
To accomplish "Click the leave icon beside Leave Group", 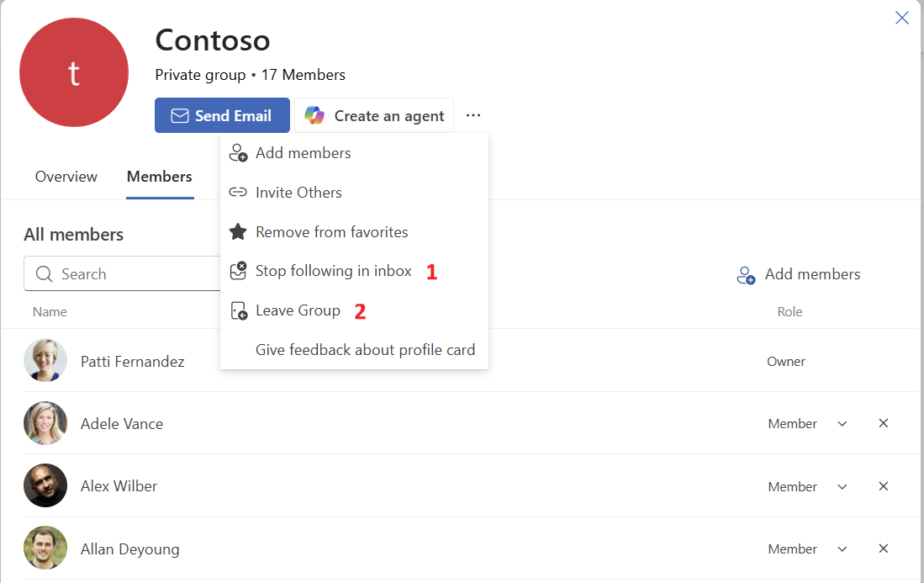I will coord(240,310).
